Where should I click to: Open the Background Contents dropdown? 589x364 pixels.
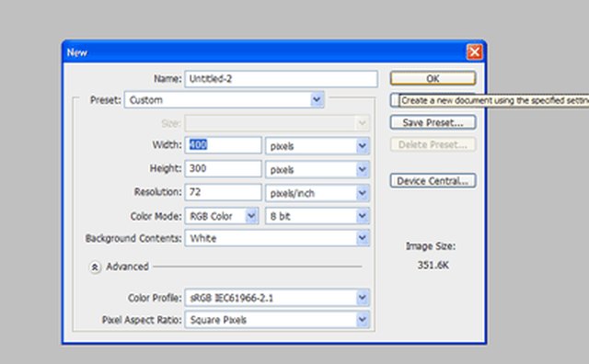[277, 238]
